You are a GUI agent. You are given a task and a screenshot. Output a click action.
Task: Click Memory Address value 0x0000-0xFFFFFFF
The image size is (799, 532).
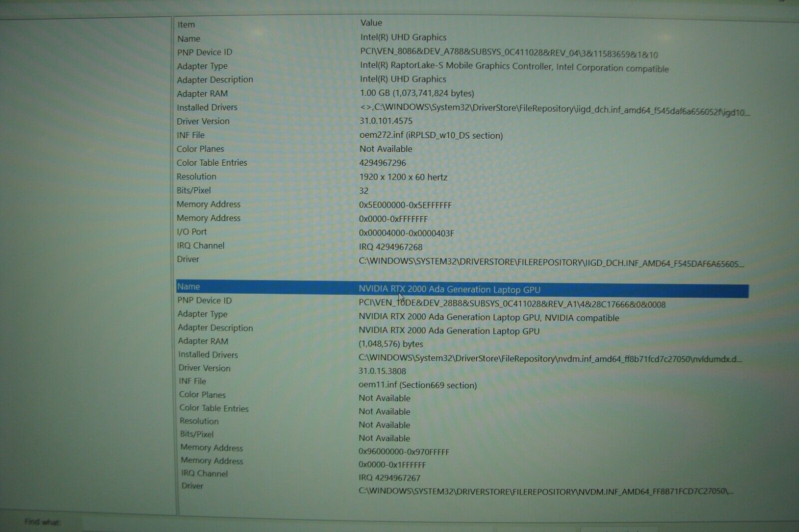click(x=394, y=219)
